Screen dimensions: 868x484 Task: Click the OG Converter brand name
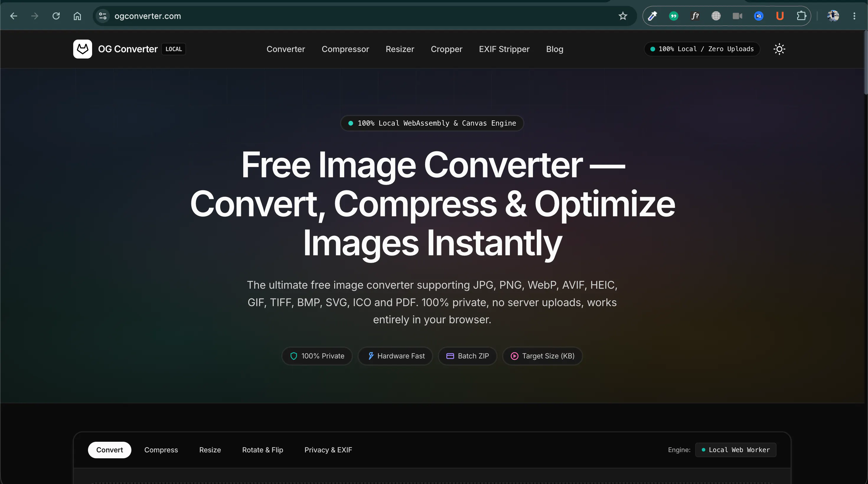(128, 49)
